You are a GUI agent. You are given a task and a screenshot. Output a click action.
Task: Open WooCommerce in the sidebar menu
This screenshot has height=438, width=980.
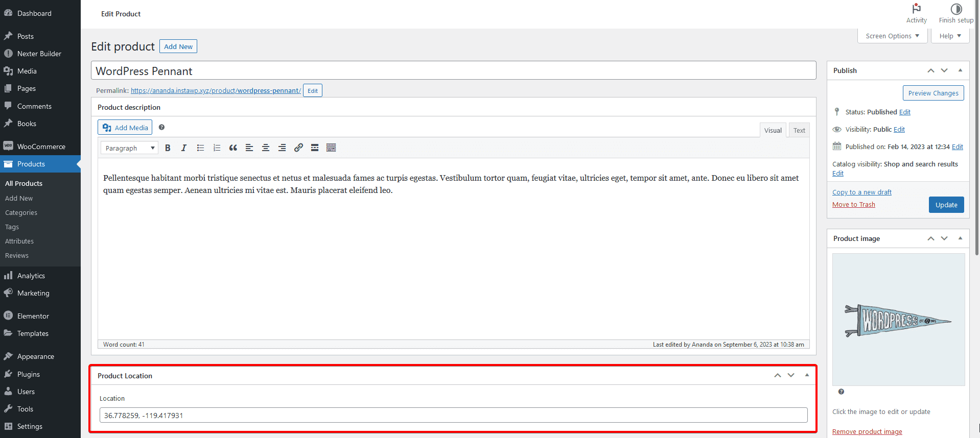(x=41, y=147)
